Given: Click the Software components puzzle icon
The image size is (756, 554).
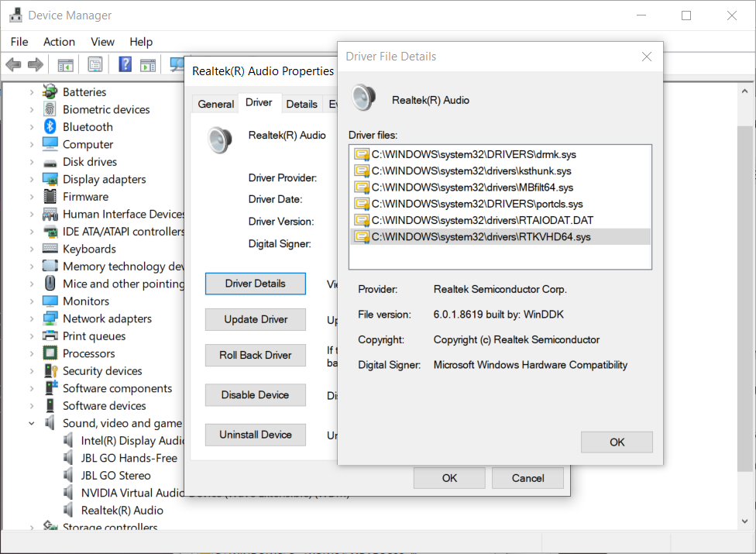Looking at the screenshot, I should click(x=50, y=387).
